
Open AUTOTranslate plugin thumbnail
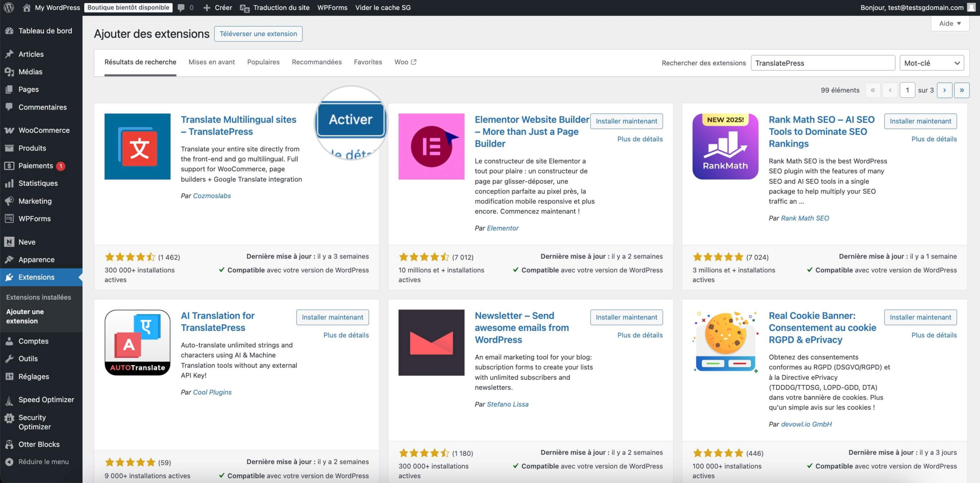137,342
